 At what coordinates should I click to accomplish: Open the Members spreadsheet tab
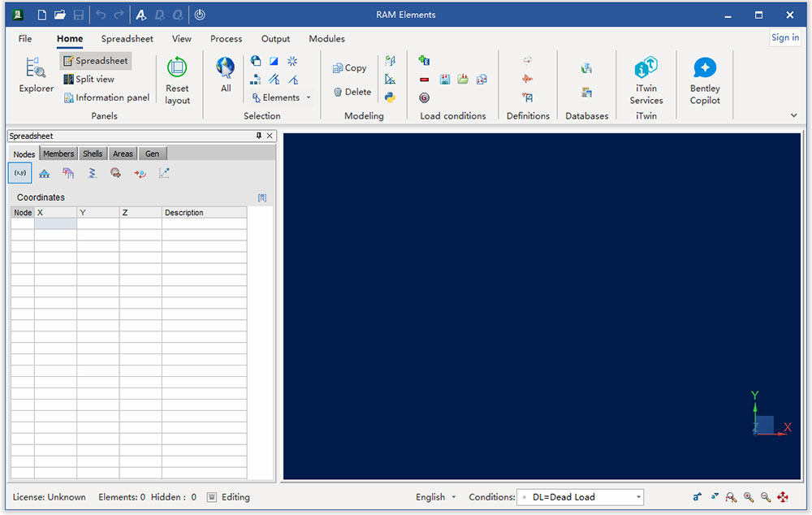click(x=58, y=154)
